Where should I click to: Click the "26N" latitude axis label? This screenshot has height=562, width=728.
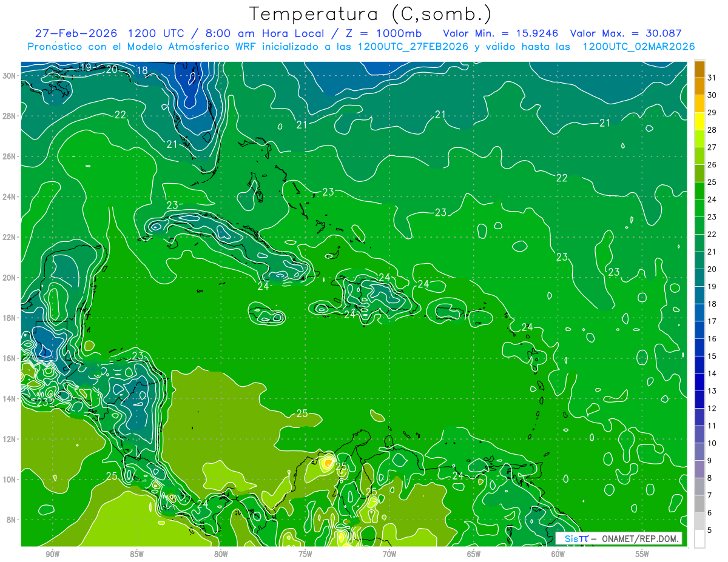click(x=10, y=156)
